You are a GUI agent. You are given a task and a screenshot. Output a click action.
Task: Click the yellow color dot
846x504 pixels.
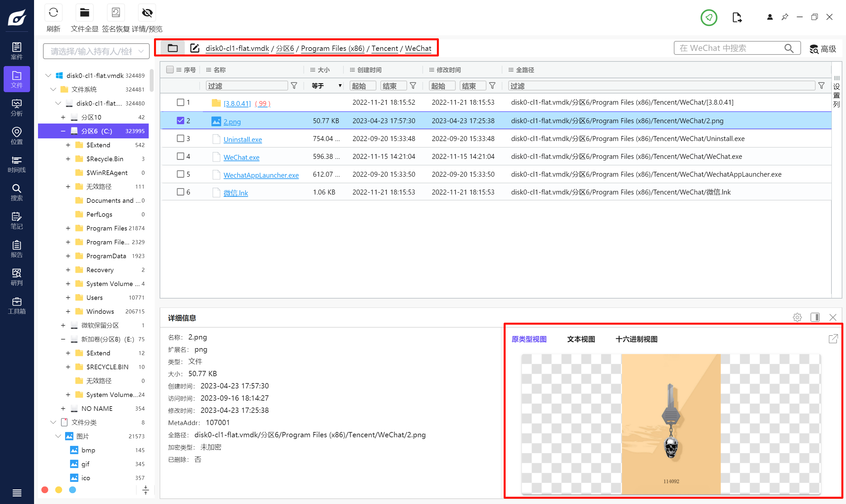coord(59,490)
